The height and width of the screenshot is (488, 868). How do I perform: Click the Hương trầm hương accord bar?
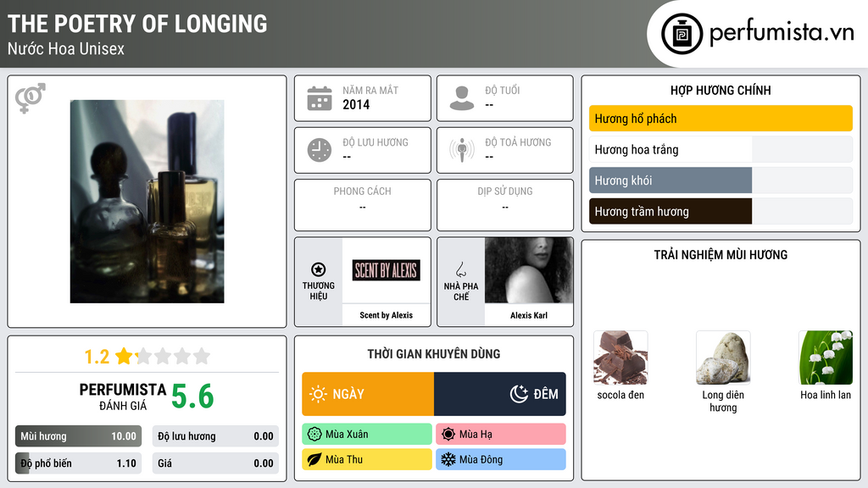pos(721,211)
